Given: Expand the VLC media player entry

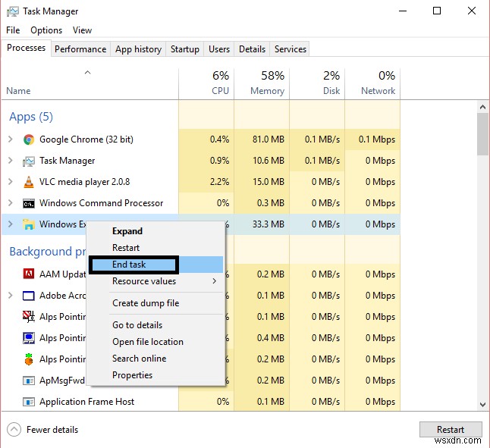Looking at the screenshot, I should tap(11, 182).
